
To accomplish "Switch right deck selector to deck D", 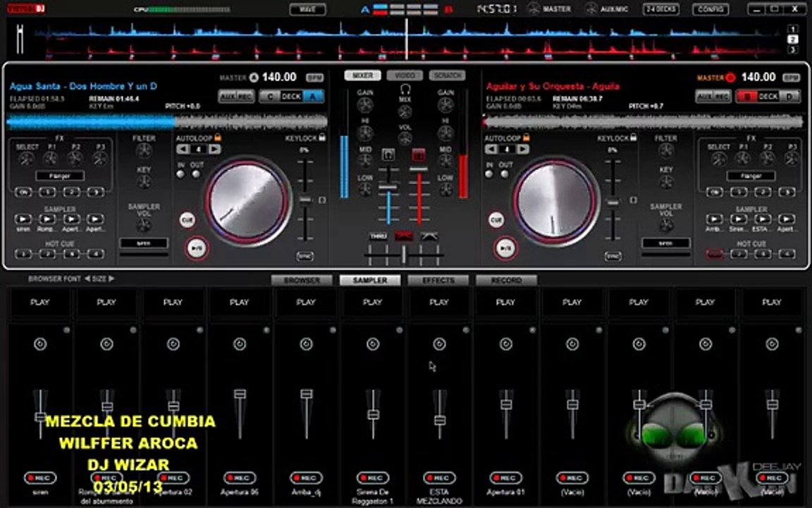I will tap(789, 97).
